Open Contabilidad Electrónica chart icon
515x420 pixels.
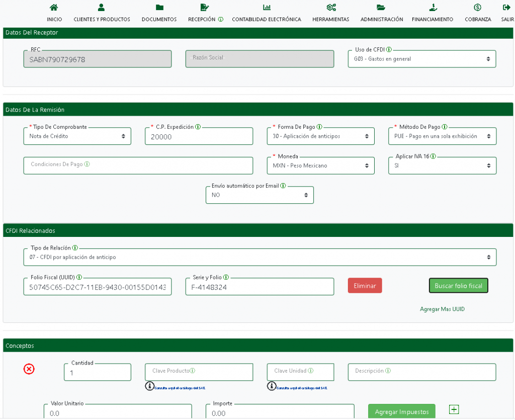click(266, 8)
